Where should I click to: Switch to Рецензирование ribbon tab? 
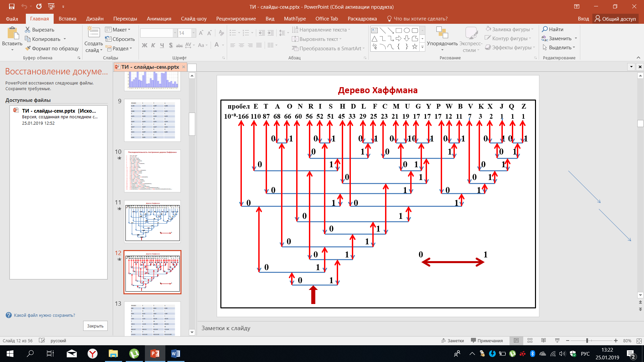pyautogui.click(x=236, y=19)
